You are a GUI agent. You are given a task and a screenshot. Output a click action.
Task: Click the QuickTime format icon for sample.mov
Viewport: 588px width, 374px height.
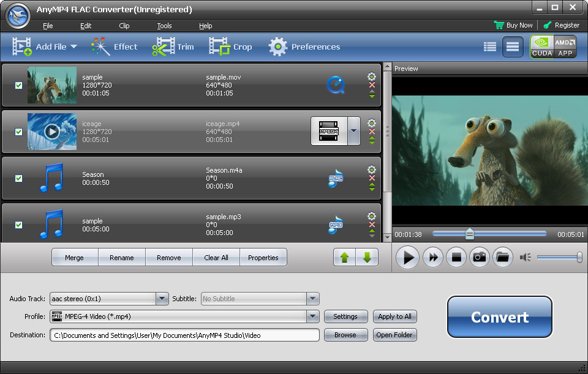336,85
